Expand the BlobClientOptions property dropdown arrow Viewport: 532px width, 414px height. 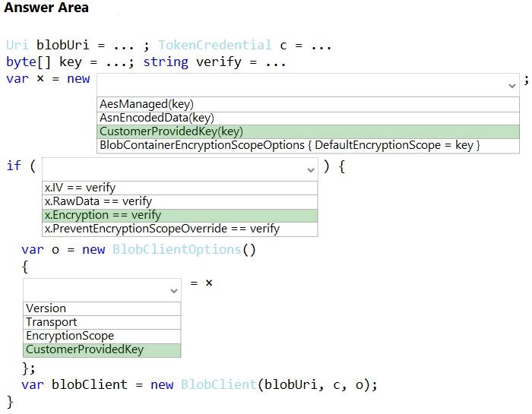[x=174, y=290]
